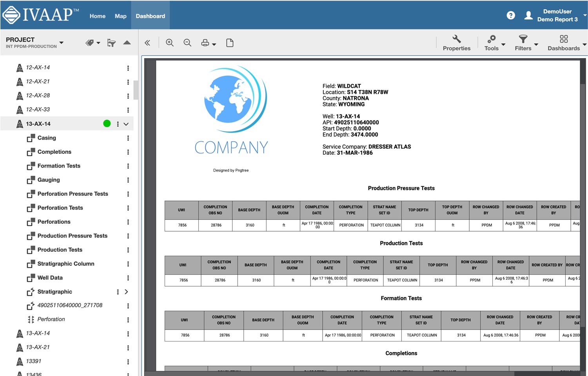The image size is (588, 376).
Task: Open the print options dropdown arrow
Action: tap(214, 44)
